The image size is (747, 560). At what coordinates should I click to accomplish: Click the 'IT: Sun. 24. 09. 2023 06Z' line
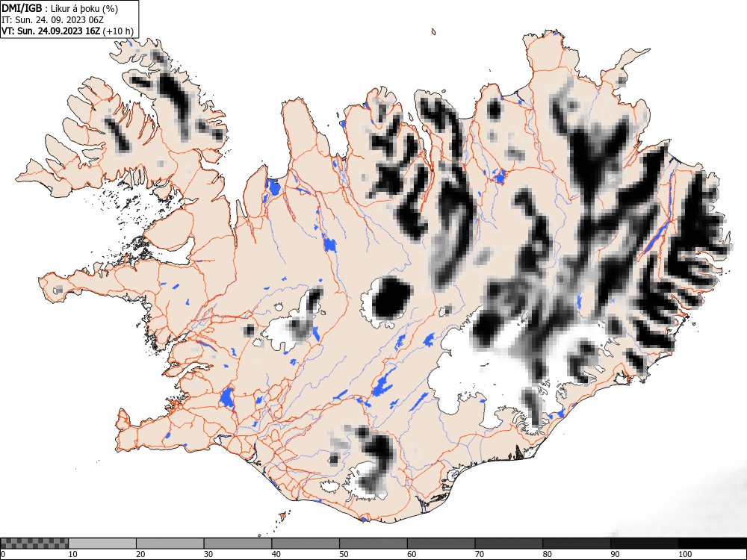[x=52, y=20]
